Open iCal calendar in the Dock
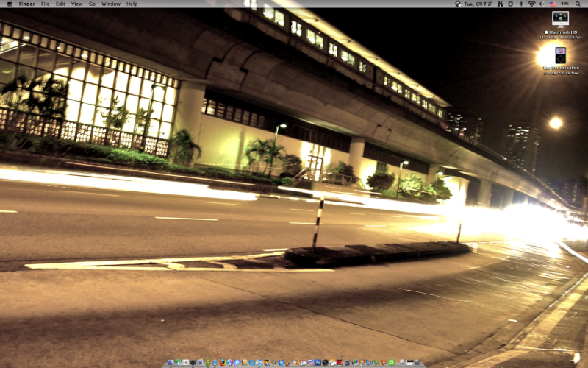This screenshot has width=588, height=368. (x=303, y=363)
